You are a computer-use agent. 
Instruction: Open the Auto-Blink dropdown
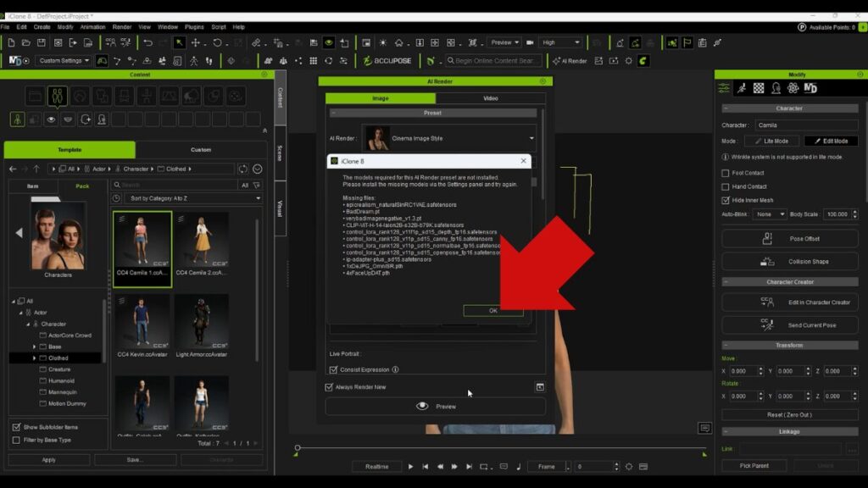(x=769, y=214)
